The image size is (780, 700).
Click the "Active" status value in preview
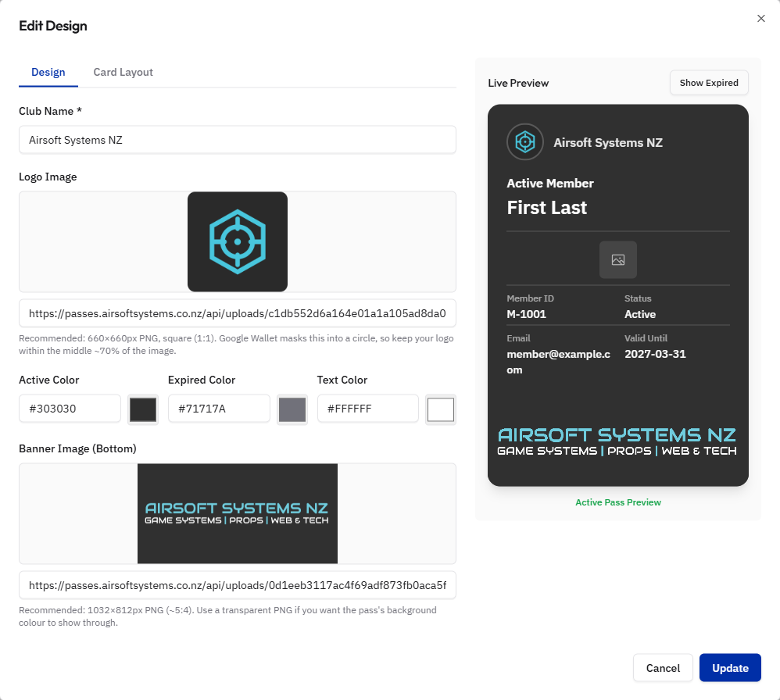pos(640,314)
